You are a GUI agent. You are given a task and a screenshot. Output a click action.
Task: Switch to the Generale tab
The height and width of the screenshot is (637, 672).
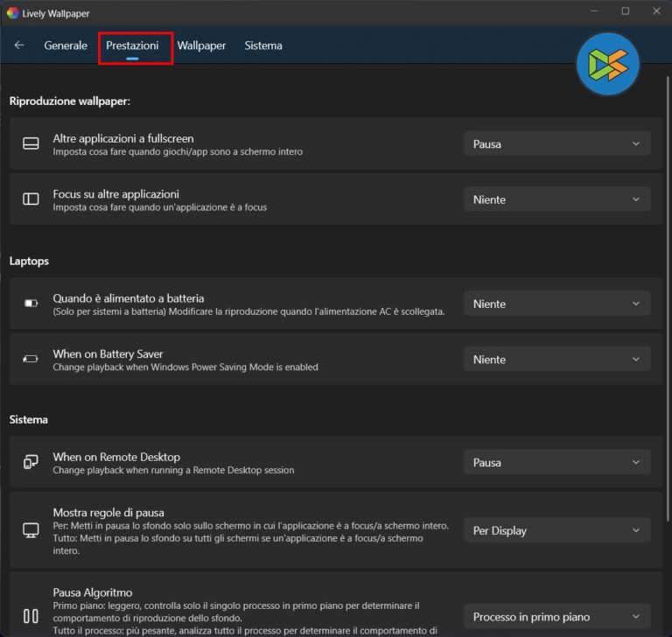(x=66, y=45)
